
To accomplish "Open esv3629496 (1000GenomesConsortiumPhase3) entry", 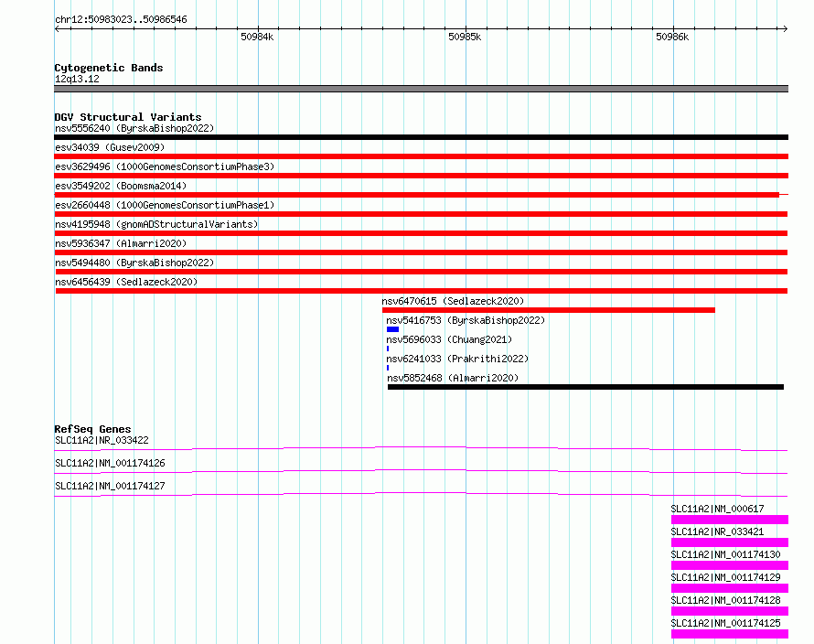I will click(x=165, y=166).
